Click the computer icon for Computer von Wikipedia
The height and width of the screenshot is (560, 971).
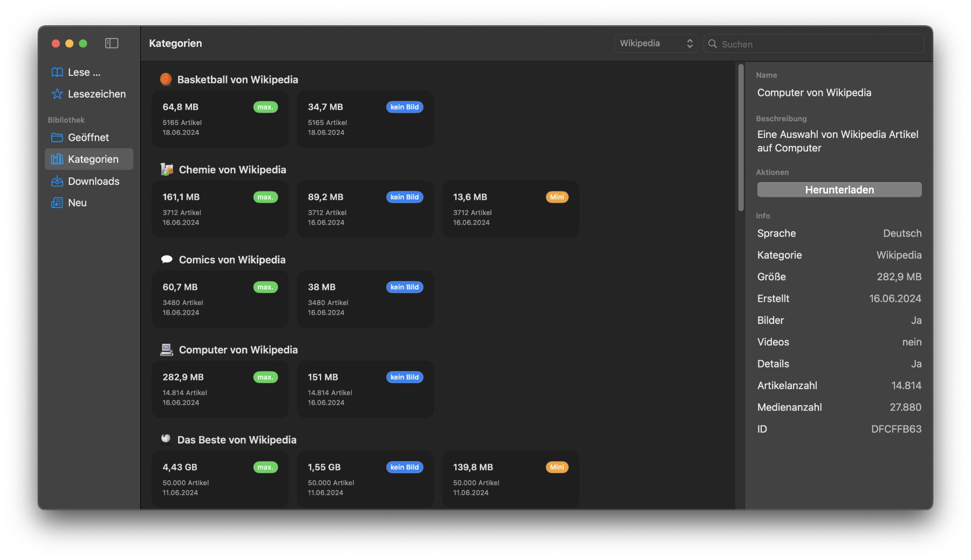tap(167, 349)
